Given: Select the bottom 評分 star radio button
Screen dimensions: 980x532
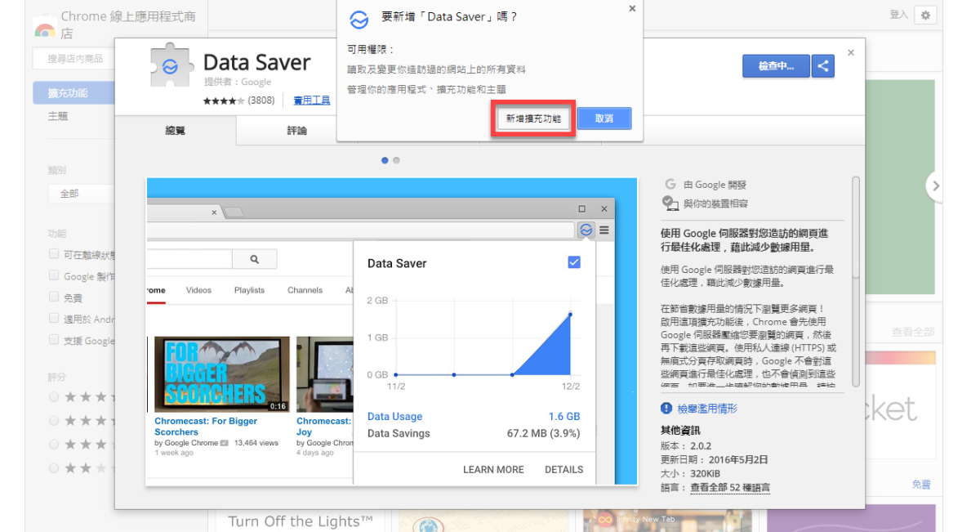Looking at the screenshot, I should pyautogui.click(x=54, y=468).
